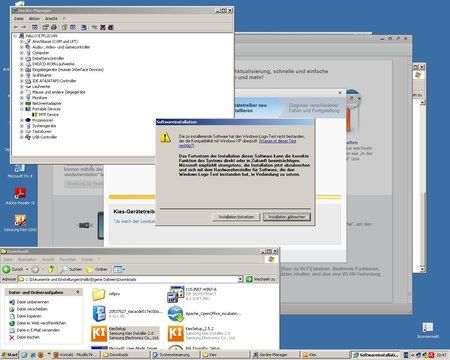Open Samsung Kies desktop shortcut

20,223
